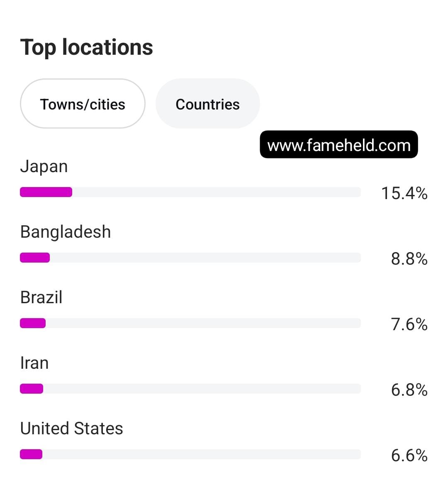Select the Iran country label
This screenshot has width=448, height=499.
click(34, 363)
